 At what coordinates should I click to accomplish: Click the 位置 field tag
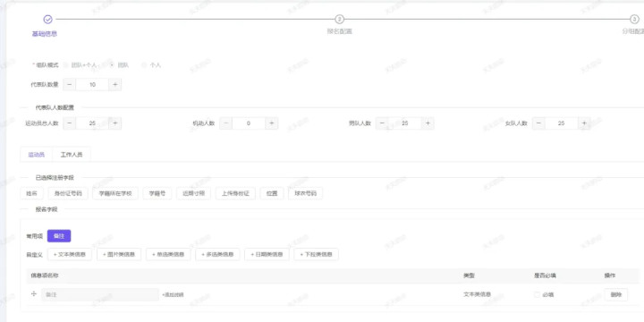click(x=272, y=193)
